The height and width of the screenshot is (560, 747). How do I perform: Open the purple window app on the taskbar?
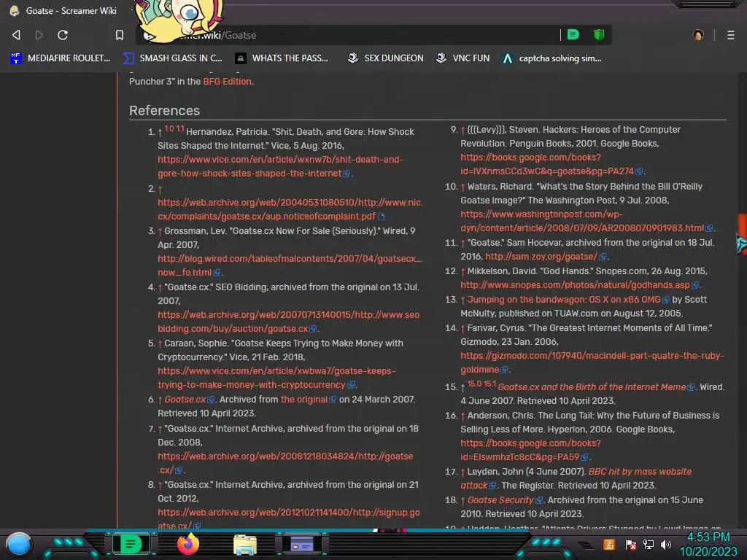(302, 544)
